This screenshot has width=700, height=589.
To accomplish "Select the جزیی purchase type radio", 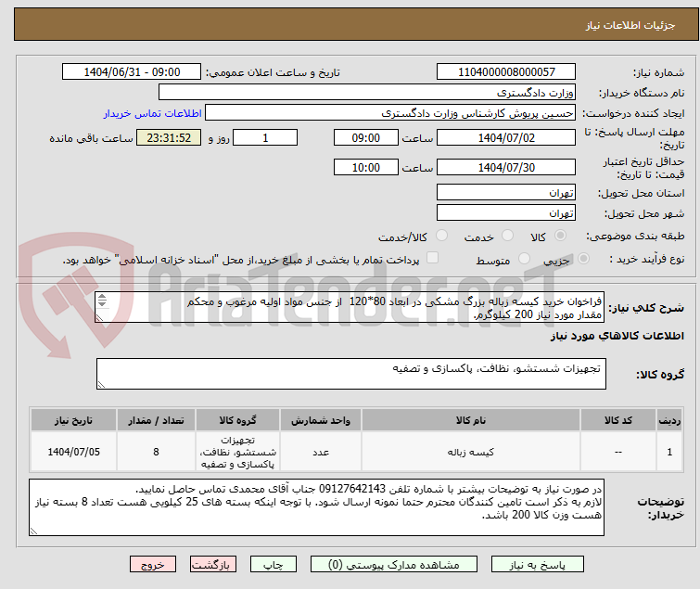I will coord(583,258).
